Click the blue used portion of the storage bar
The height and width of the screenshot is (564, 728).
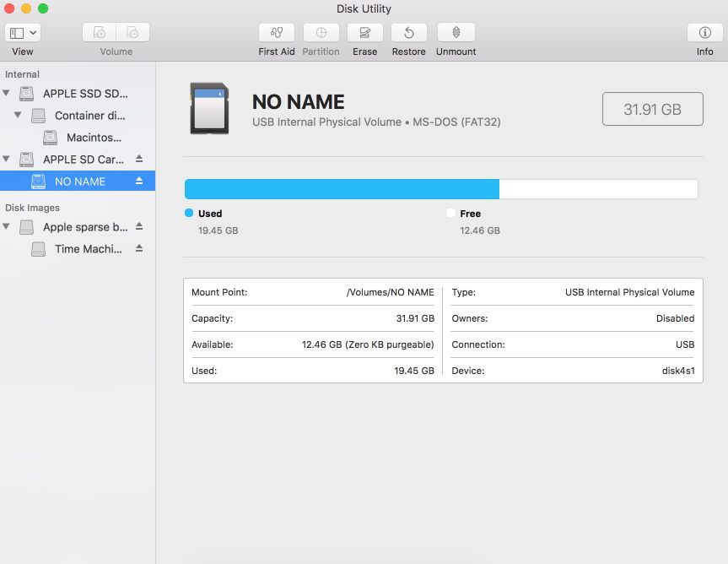(x=342, y=189)
